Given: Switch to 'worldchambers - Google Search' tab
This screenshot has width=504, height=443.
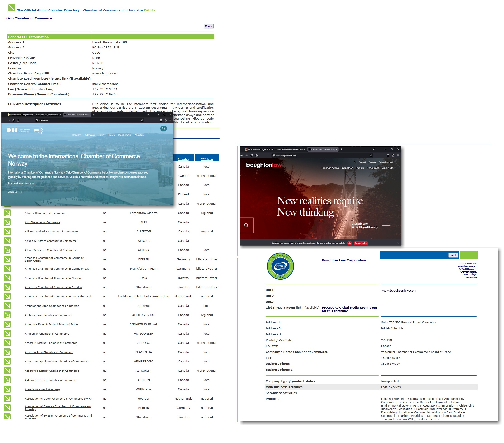Looking at the screenshot, I should click(20, 115).
